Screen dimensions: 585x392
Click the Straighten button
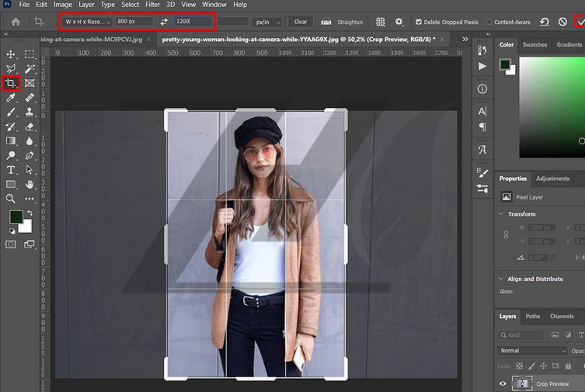[342, 22]
